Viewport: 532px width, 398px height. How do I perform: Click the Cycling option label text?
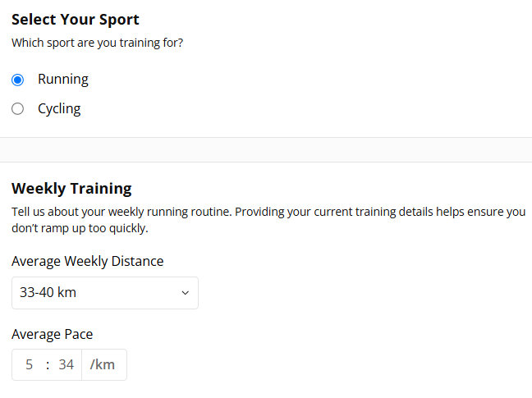[59, 108]
